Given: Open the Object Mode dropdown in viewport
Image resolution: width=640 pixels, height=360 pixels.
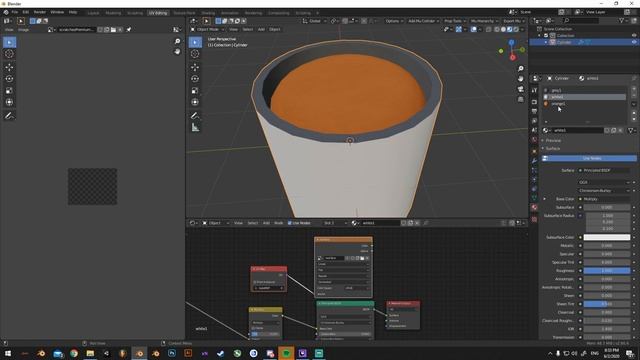Looking at the screenshot, I should click(208, 29).
